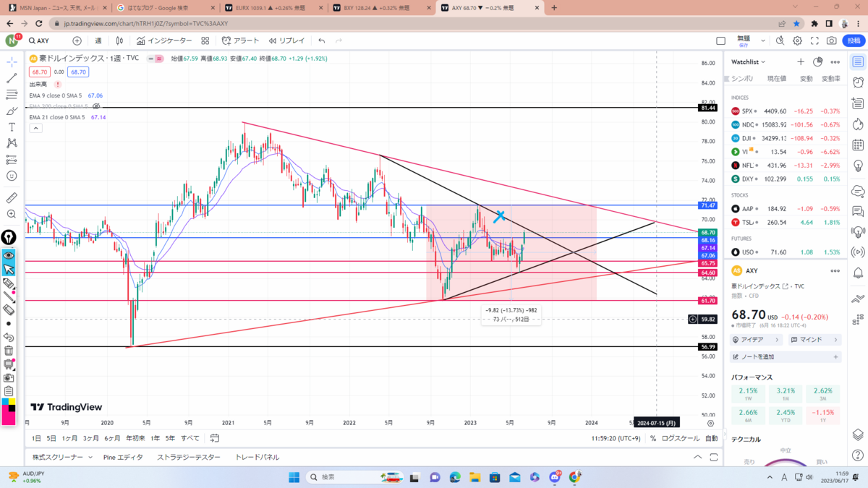Image resolution: width=868 pixels, height=488 pixels.
Task: Open the emoji icons tool
Action: [x=12, y=176]
